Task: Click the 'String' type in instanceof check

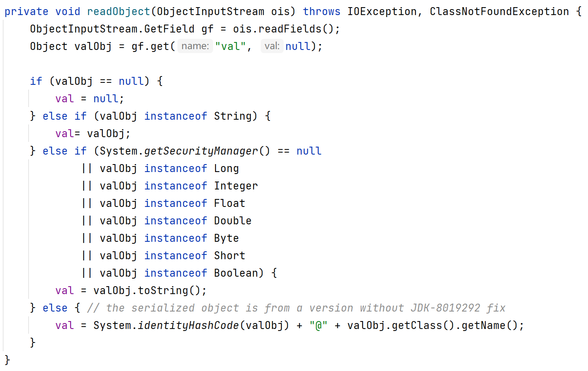Action: point(233,116)
